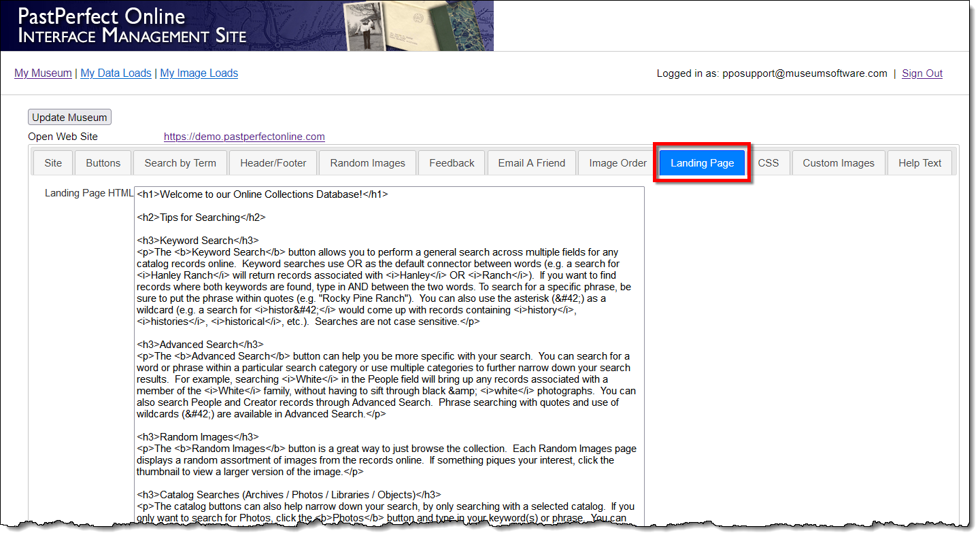Image resolution: width=980 pixels, height=537 pixels.
Task: Click the Sign Out link
Action: pyautogui.click(x=922, y=73)
